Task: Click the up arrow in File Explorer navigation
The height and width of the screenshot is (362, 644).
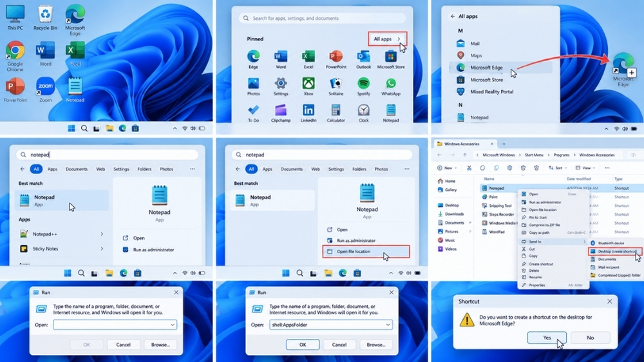Action: tap(464, 155)
